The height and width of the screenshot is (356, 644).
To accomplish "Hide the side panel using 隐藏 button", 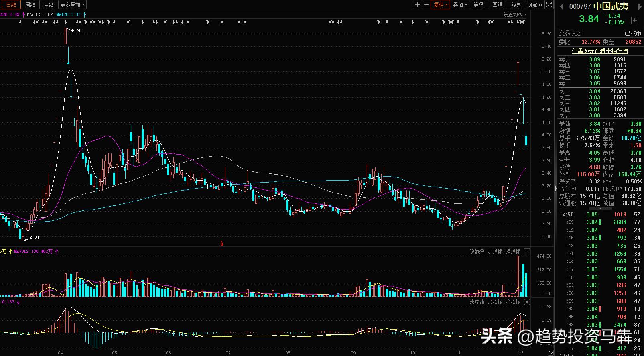I will (x=535, y=5).
